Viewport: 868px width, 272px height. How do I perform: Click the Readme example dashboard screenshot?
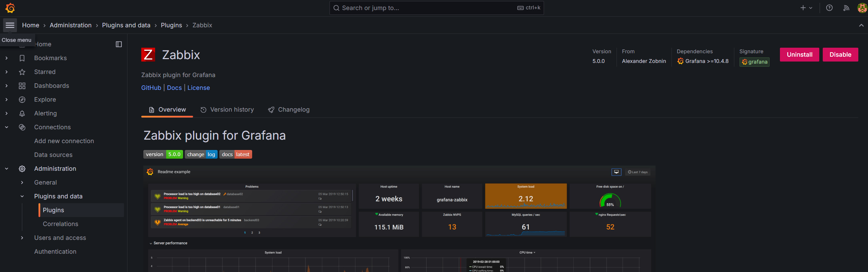click(x=399, y=218)
